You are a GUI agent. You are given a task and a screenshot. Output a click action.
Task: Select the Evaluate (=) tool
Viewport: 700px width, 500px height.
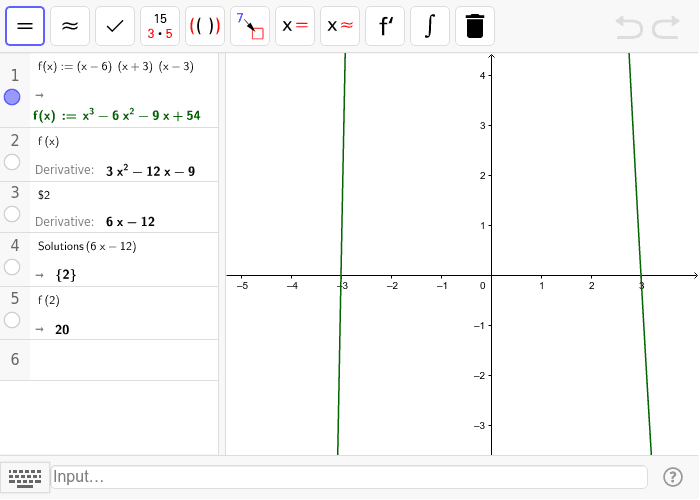coord(25,26)
